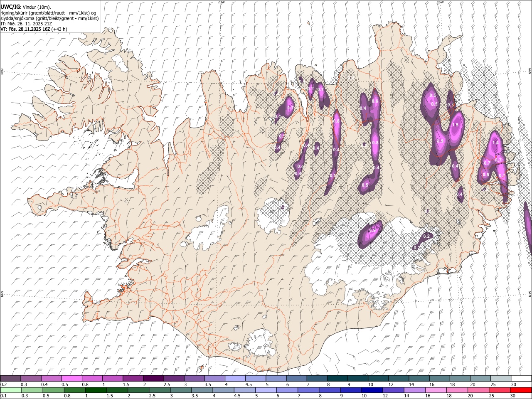Click the 'IT: Mið. 26. 11. 2025 21Z' line
532x399 pixels.
coord(26,24)
